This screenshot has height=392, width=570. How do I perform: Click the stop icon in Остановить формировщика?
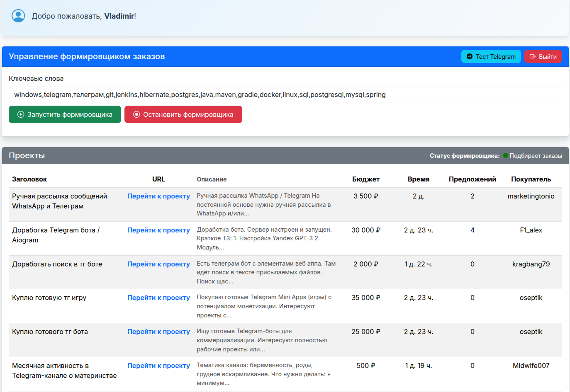coord(136,115)
